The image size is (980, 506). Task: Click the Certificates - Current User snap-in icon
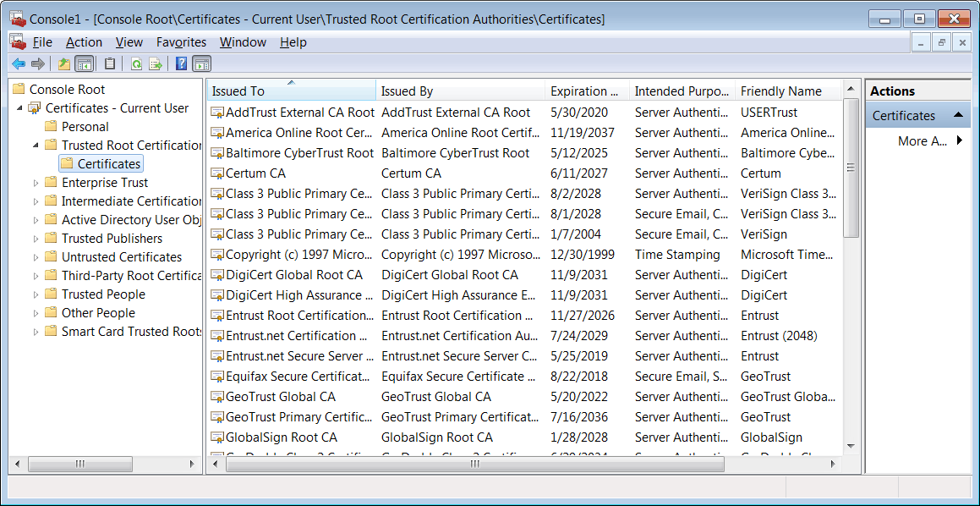(x=35, y=108)
